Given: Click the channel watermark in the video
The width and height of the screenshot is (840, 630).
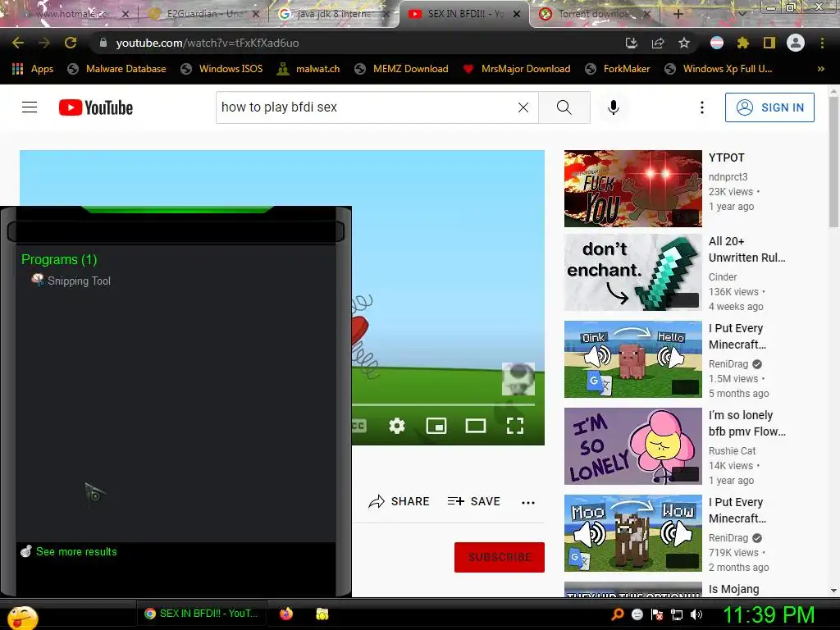Looking at the screenshot, I should click(518, 379).
